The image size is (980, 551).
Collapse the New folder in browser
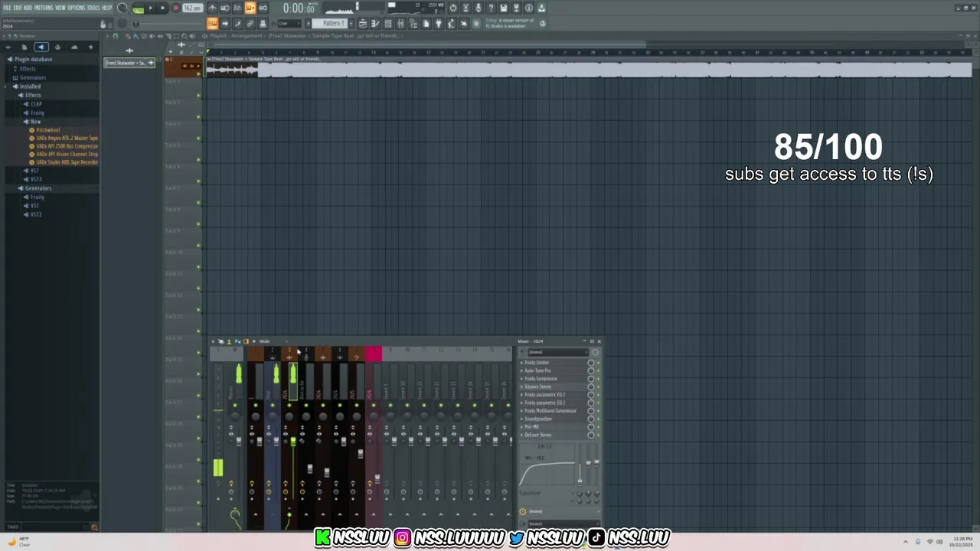(x=34, y=122)
